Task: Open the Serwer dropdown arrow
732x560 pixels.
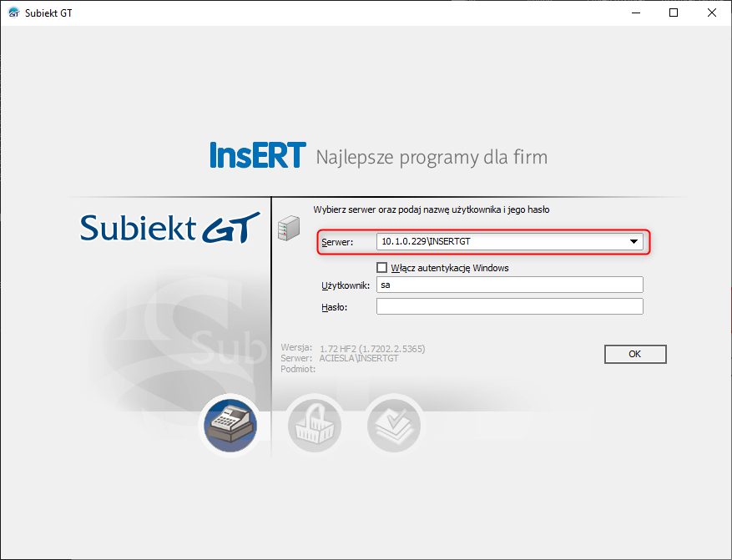Action: point(634,242)
